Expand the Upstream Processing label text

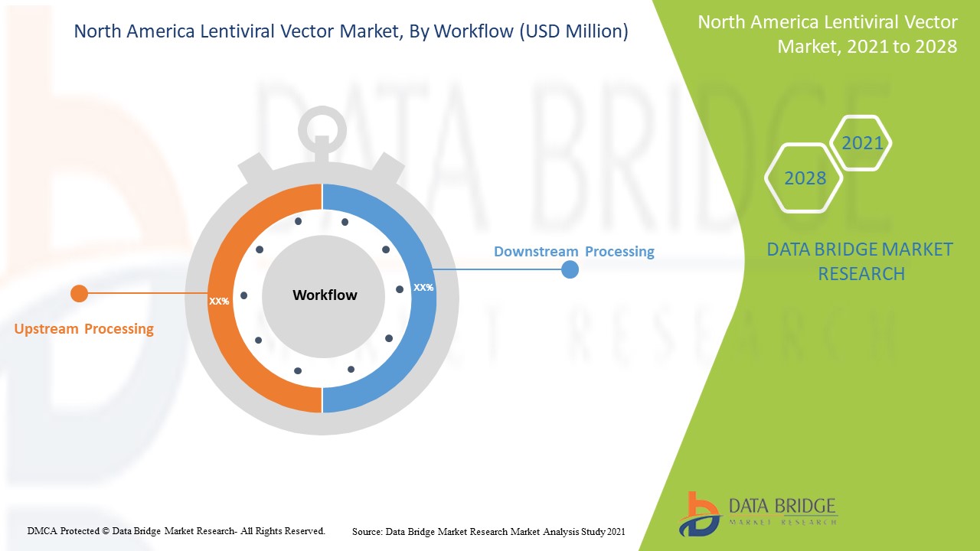83,329
